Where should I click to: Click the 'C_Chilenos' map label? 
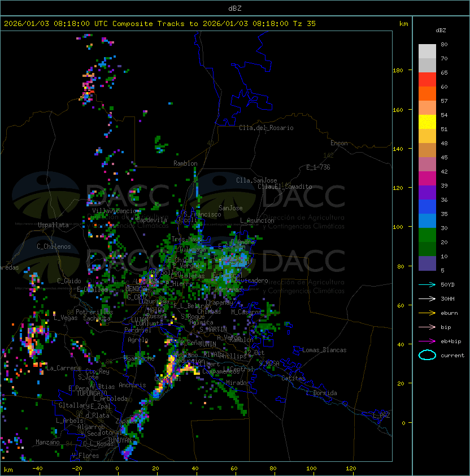54,246
